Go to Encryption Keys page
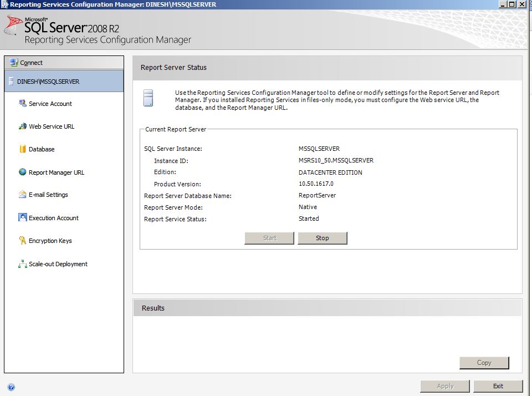The width and height of the screenshot is (532, 396). point(50,241)
